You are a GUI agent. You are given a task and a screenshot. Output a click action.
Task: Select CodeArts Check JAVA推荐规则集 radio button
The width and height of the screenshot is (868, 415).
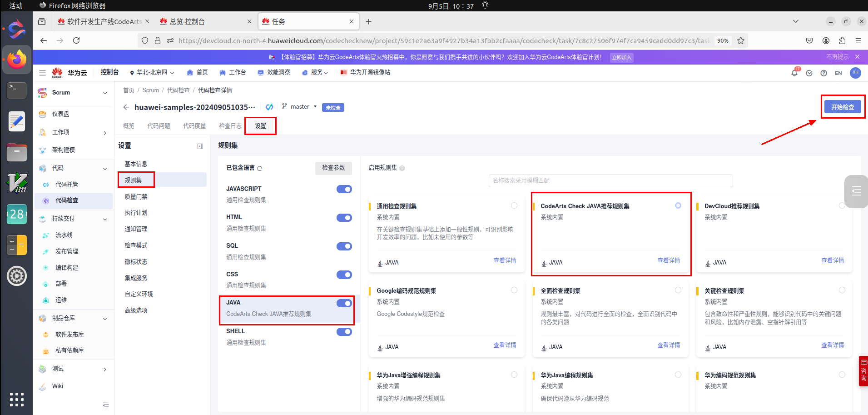pos(678,205)
